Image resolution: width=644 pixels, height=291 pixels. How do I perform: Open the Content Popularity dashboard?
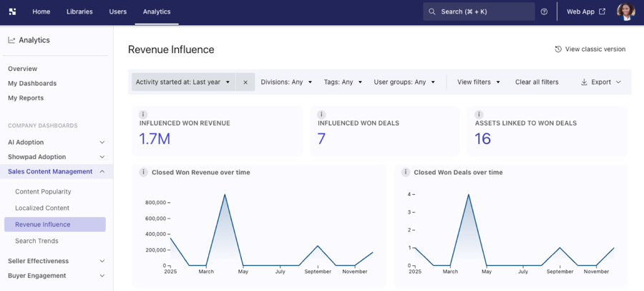(x=43, y=192)
